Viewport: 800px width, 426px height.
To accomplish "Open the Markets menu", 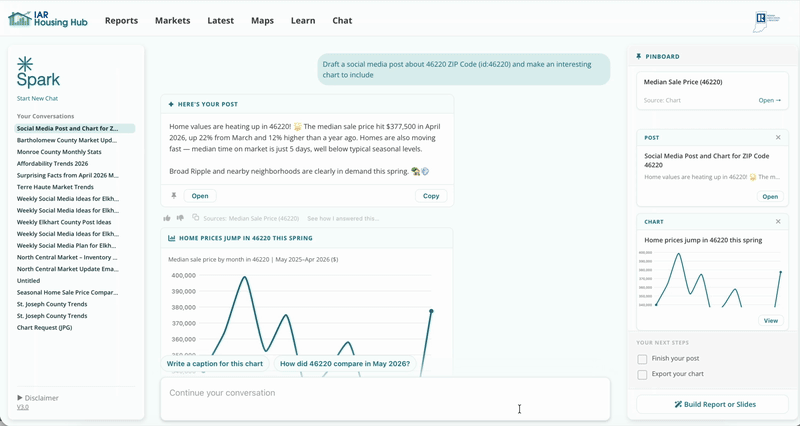I will (172, 21).
